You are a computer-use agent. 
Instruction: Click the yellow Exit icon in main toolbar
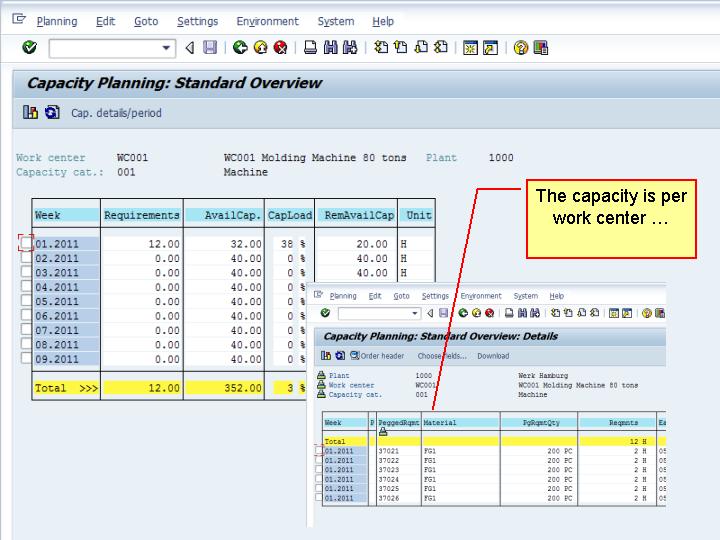[260, 47]
